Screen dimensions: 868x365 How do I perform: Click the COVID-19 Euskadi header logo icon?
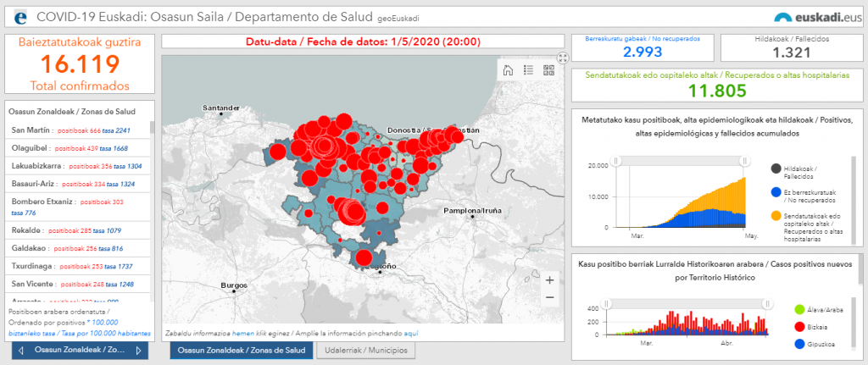coord(20,16)
